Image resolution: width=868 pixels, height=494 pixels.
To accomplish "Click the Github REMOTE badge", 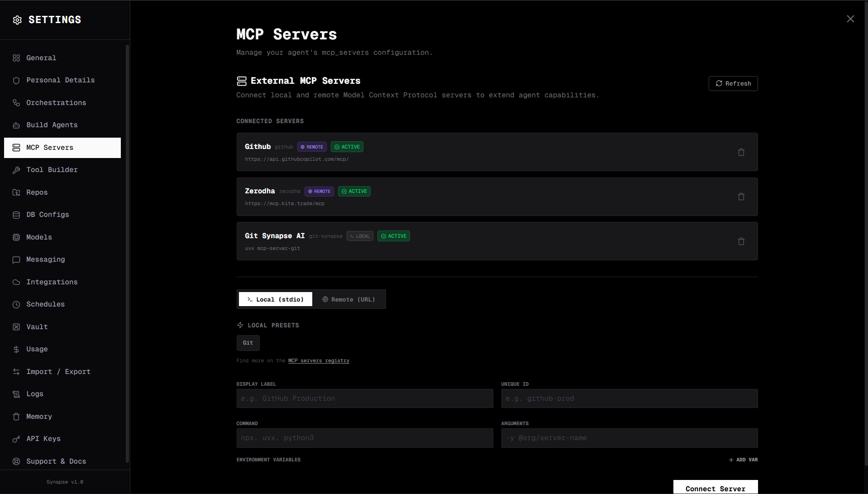I will point(312,147).
